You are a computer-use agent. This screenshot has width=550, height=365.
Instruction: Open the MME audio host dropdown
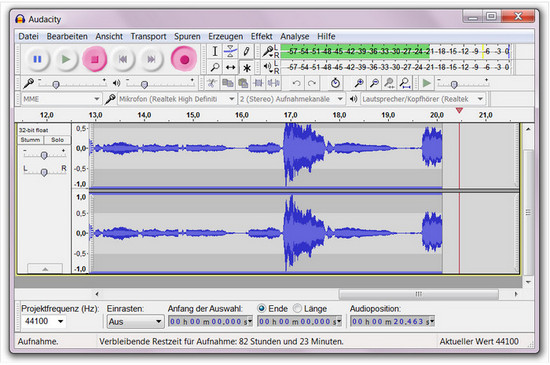(61, 99)
